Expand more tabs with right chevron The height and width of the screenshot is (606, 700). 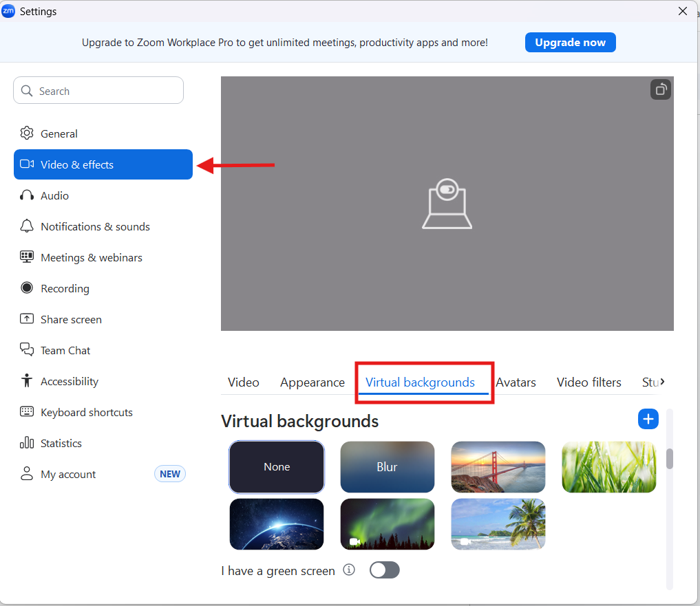pos(662,381)
